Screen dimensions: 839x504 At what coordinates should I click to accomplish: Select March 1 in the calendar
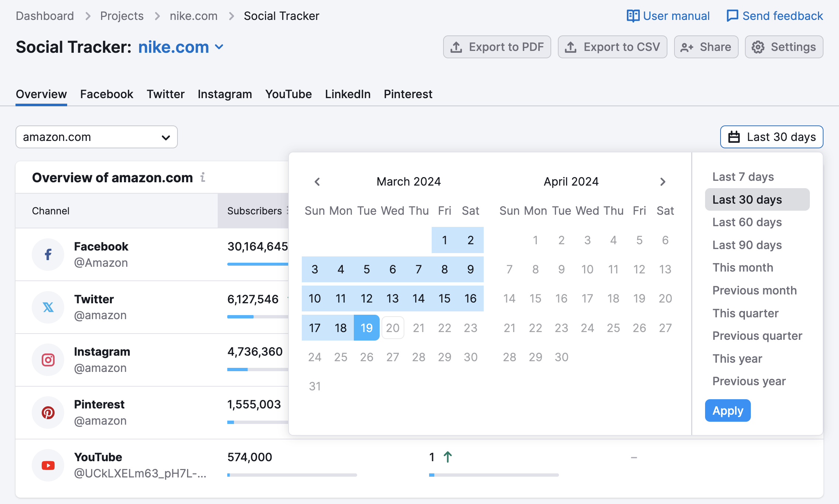click(x=445, y=240)
